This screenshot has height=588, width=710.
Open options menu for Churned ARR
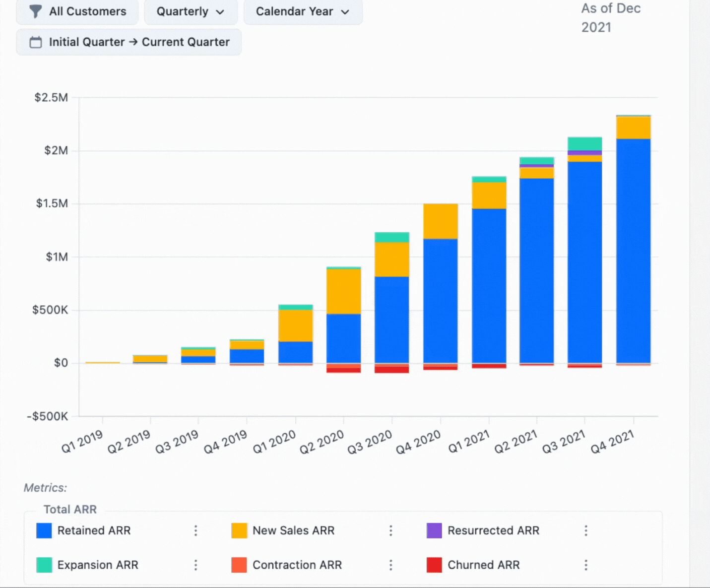585,565
